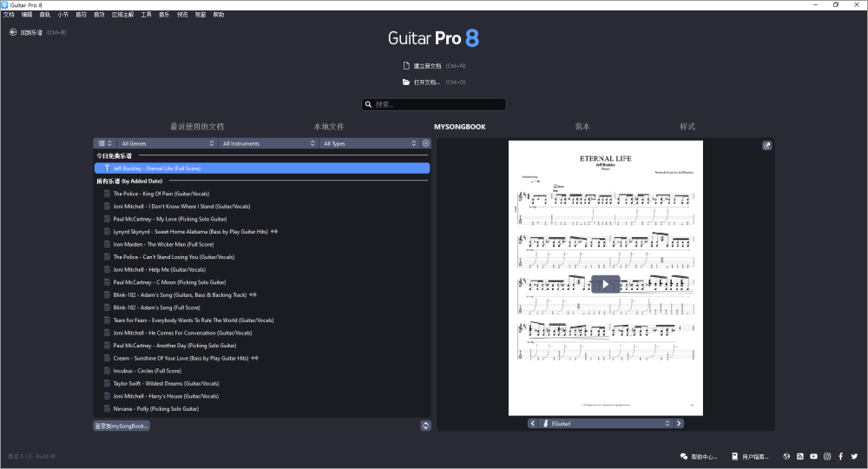The height and width of the screenshot is (469, 868).
Task: Click the help center chat bubble icon
Action: click(684, 456)
